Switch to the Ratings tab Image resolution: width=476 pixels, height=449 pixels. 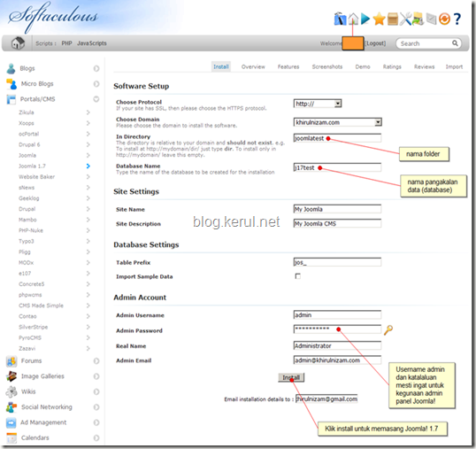click(392, 66)
